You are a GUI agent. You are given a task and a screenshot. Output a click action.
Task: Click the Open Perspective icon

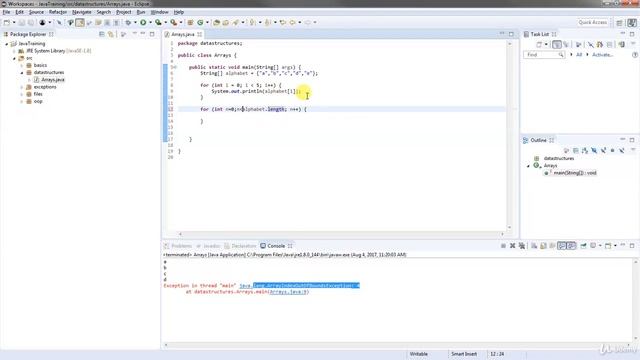pyautogui.click(x=620, y=22)
